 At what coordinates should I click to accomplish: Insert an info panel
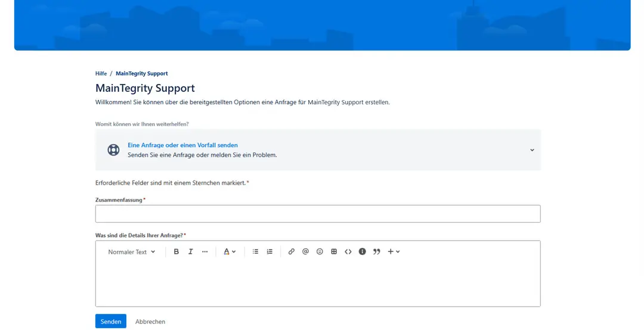tap(363, 251)
